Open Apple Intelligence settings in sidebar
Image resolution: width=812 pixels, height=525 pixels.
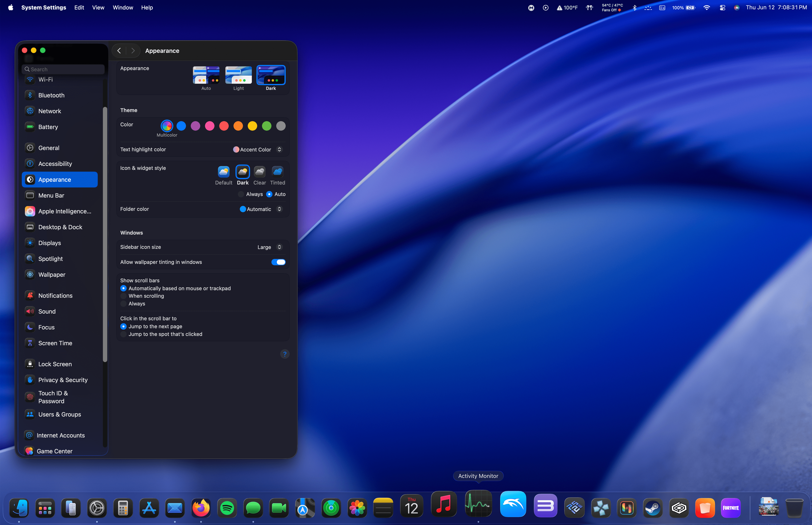(60, 211)
